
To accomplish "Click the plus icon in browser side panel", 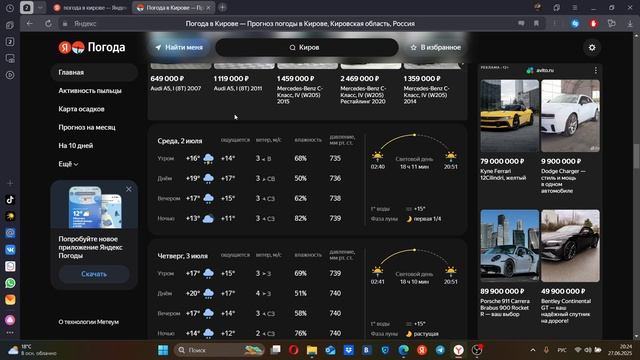I will [10, 183].
